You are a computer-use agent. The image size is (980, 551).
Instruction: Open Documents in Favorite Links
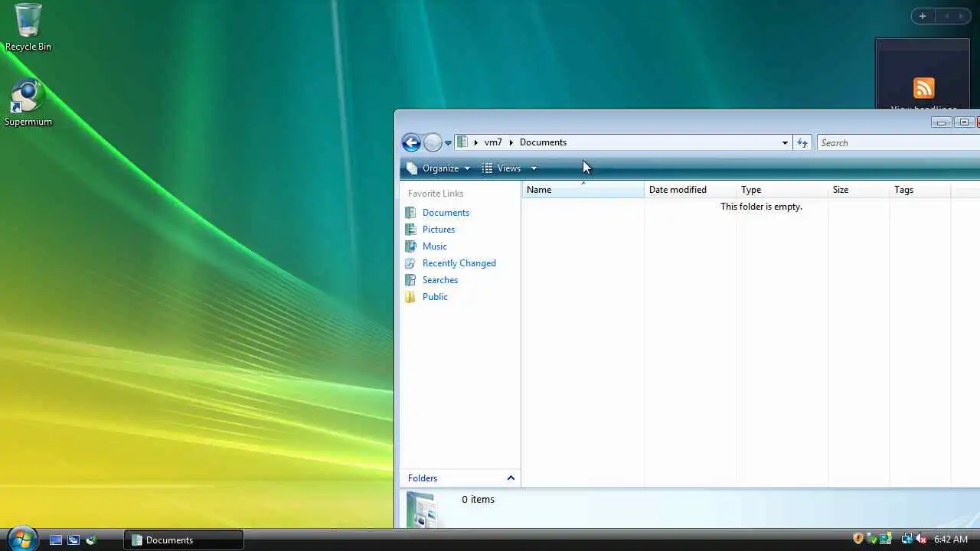click(446, 213)
